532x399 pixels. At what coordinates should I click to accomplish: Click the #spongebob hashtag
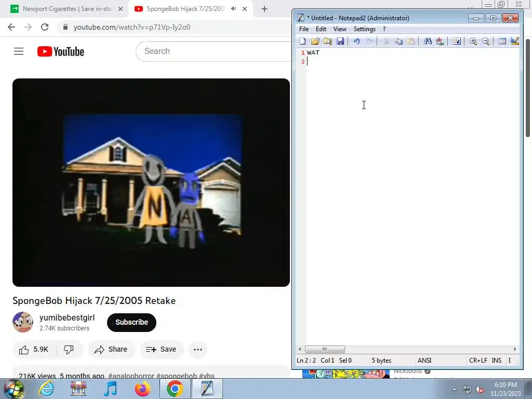coord(177,376)
